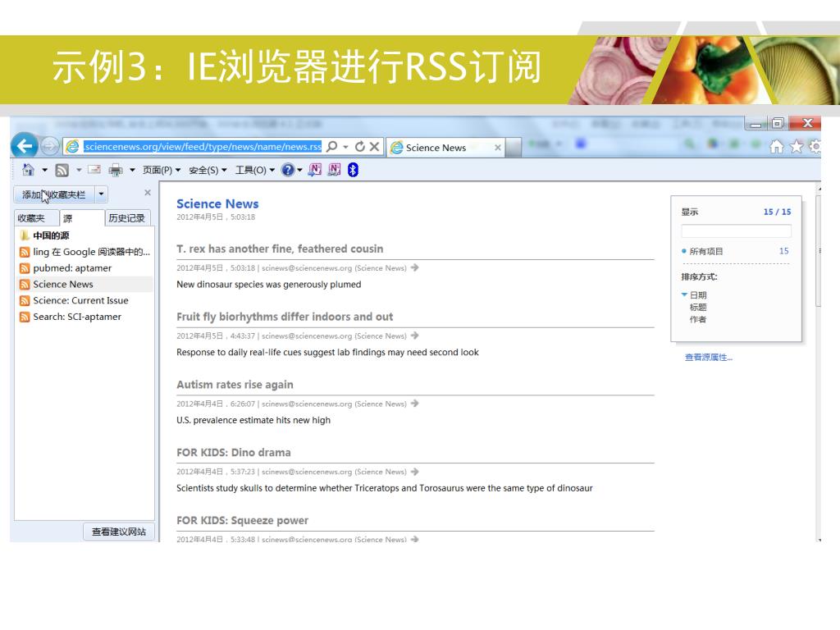Viewport: 840px width, 630px height.
Task: Click the feed filter search box
Action: [x=736, y=231]
